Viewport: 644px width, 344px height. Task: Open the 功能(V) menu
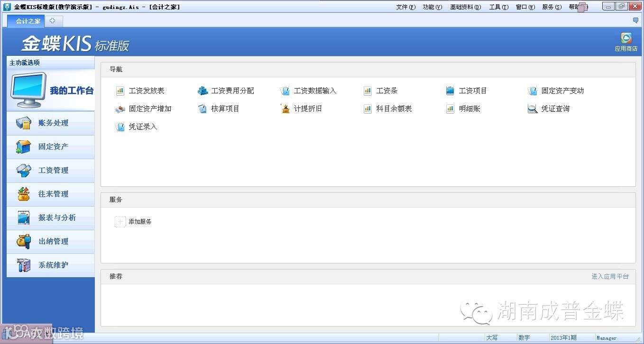(x=432, y=7)
